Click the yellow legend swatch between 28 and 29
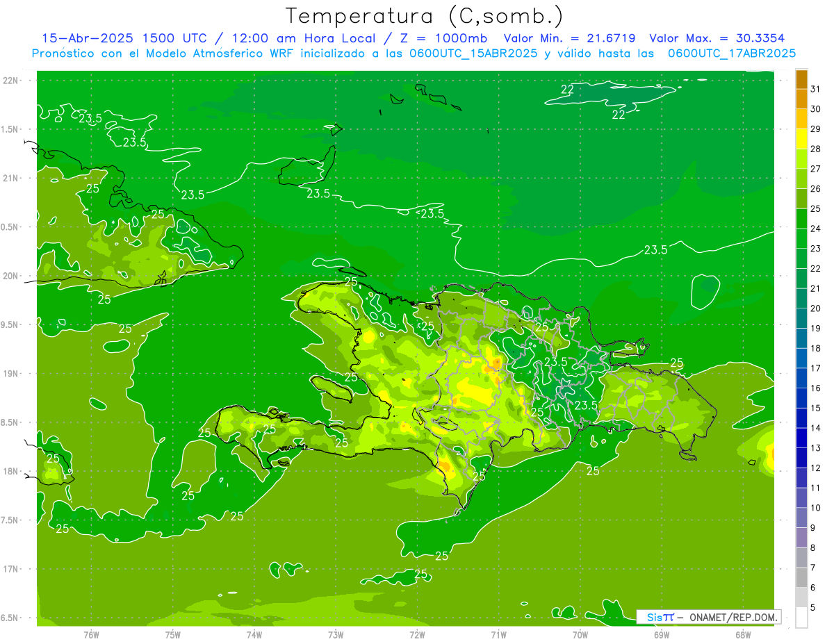834x644 pixels. (x=801, y=139)
